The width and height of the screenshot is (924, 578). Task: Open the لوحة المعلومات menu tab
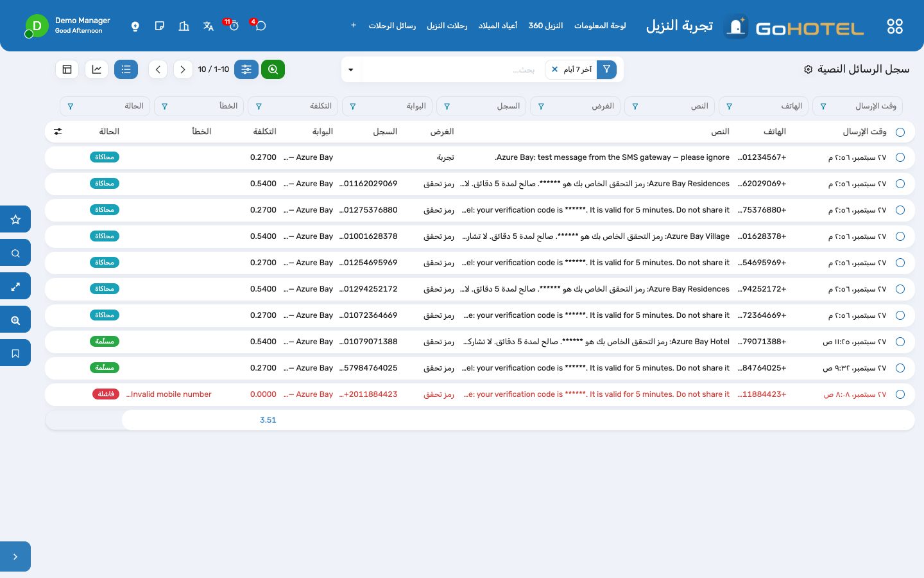[600, 26]
